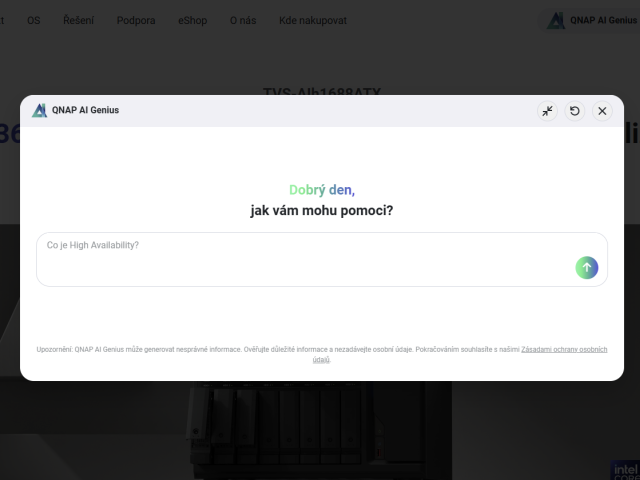
Task: Open the O nás menu
Action: point(243,20)
